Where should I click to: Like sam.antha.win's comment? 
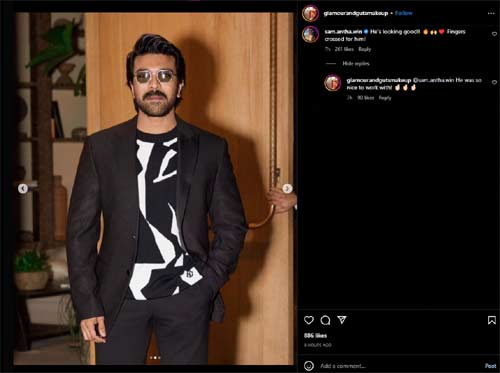pos(494,34)
